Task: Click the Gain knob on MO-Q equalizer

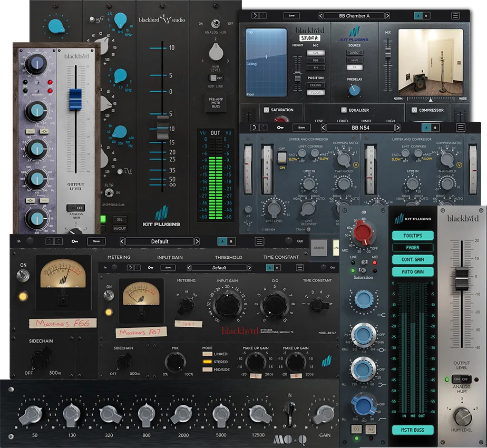Action: [324, 414]
